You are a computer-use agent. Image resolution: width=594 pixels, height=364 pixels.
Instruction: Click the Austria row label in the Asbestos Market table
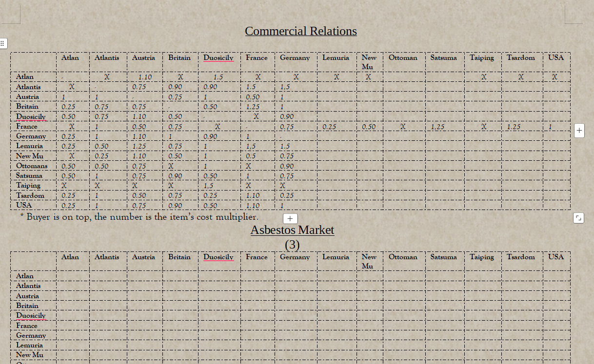tap(27, 296)
